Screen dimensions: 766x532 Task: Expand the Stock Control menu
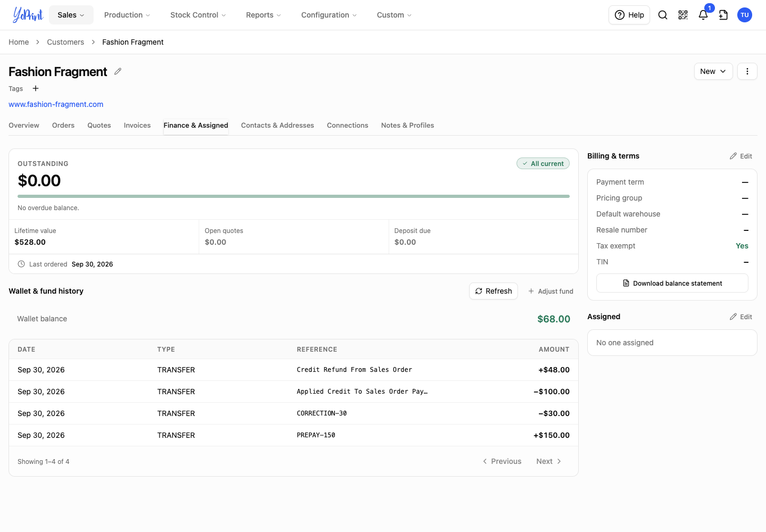198,15
